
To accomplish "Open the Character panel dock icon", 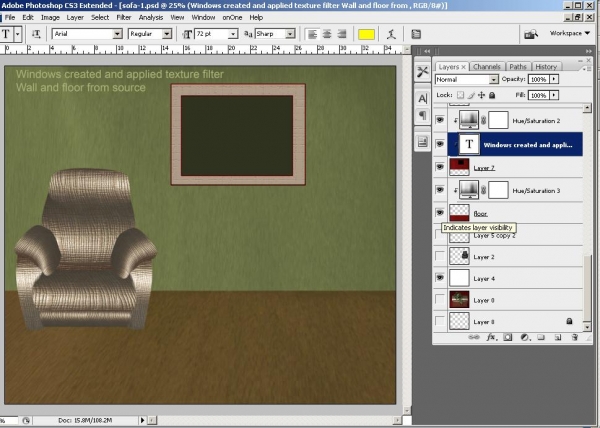I will click(422, 98).
